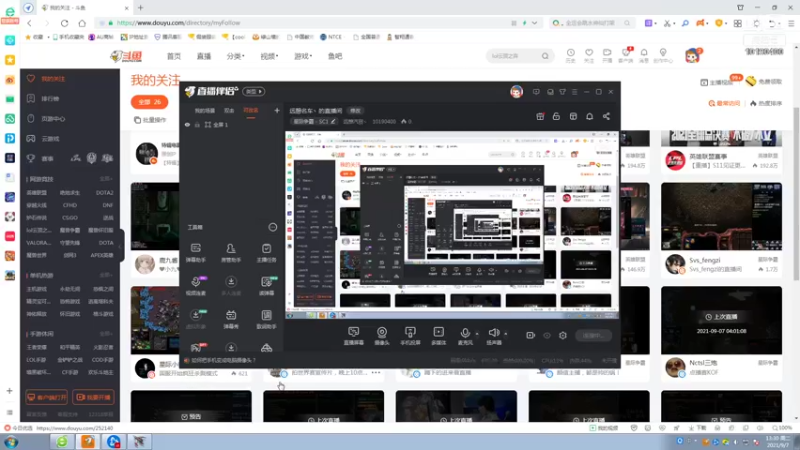800x450 pixels.
Task: Click the clock in the system tray
Action: (778, 442)
